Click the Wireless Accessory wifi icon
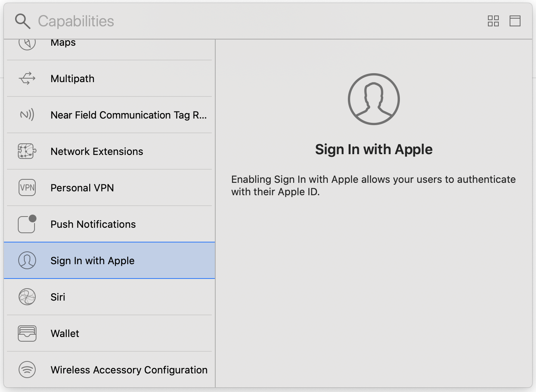 click(27, 370)
